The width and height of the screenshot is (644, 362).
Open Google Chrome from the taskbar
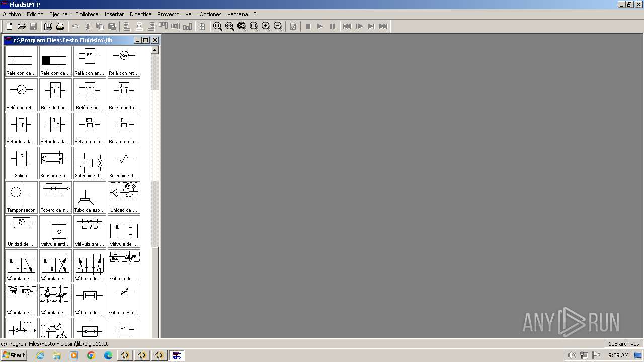coord(91,355)
